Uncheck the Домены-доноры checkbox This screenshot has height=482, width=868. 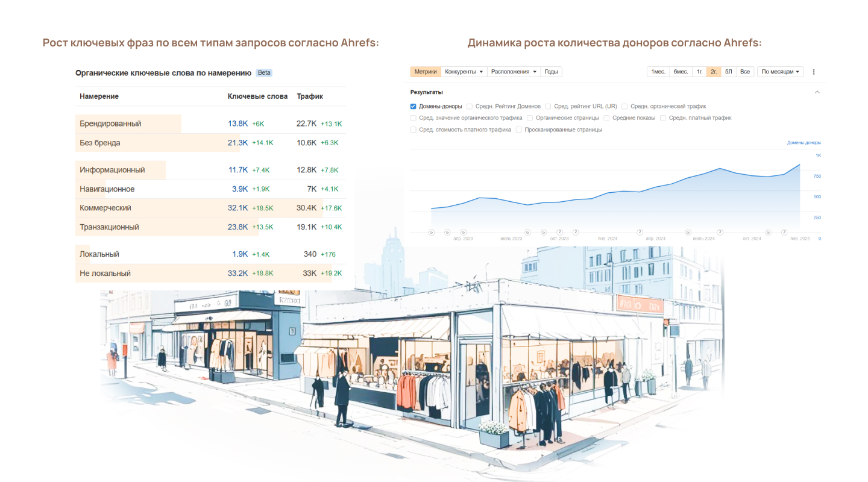click(414, 107)
